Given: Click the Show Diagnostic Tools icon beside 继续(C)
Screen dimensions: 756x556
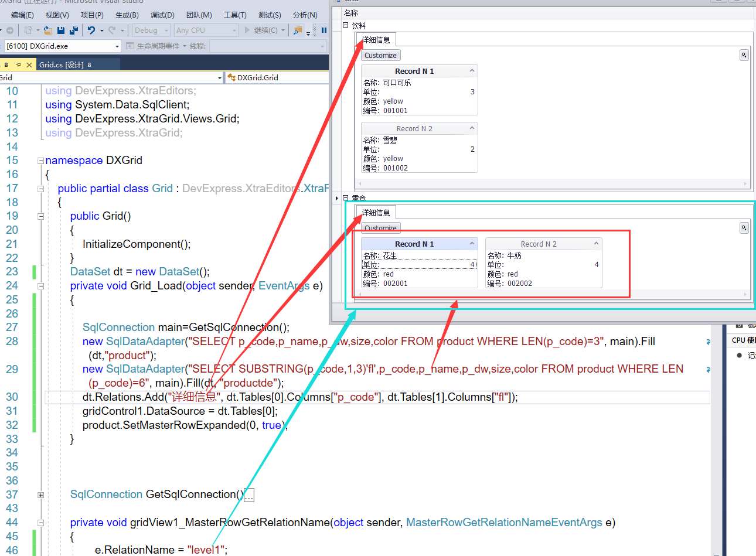Looking at the screenshot, I should coord(298,30).
